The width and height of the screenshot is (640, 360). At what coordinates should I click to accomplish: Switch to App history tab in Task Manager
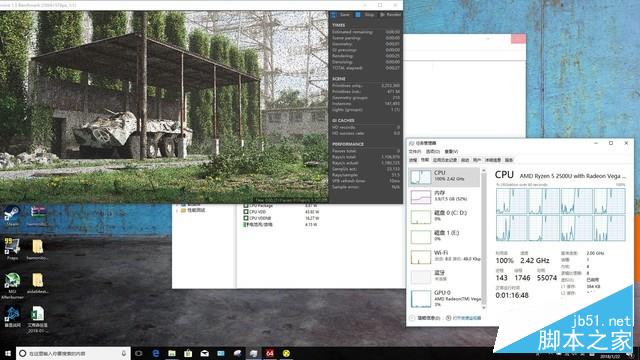[x=445, y=160]
